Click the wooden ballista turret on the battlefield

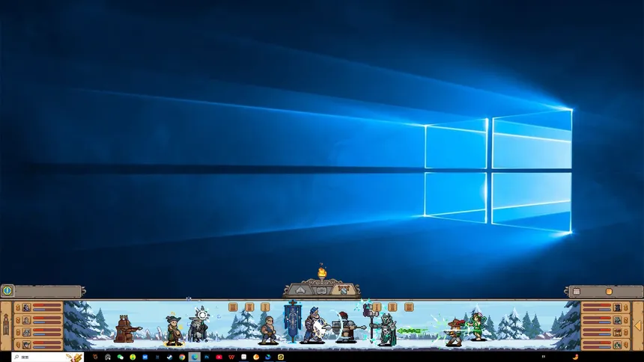point(126,329)
